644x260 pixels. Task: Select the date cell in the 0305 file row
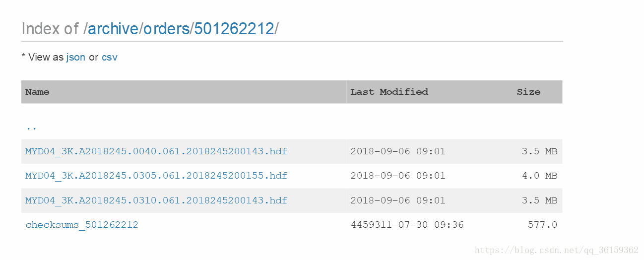click(x=398, y=176)
